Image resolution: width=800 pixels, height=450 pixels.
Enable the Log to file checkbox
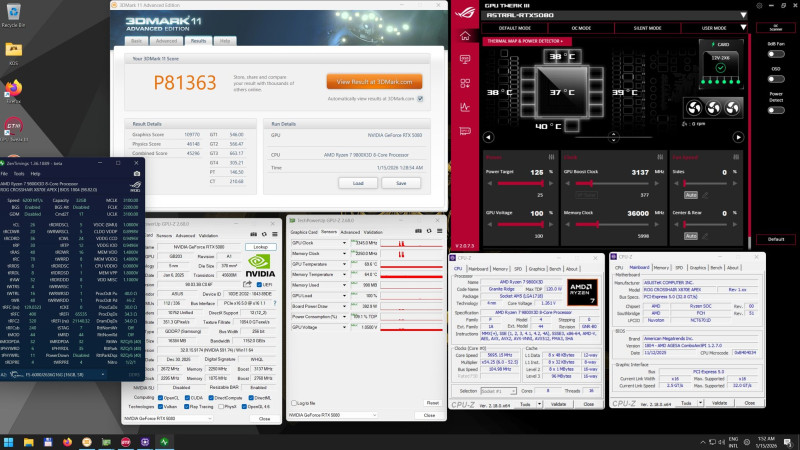(294, 403)
